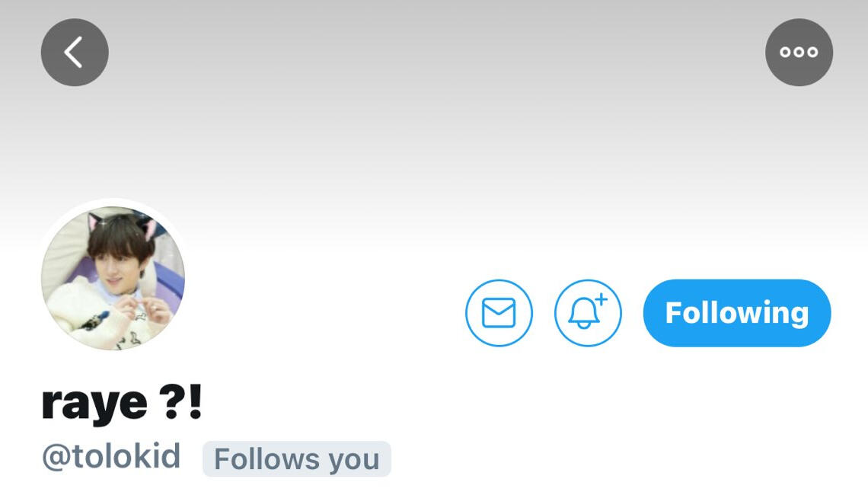868x495 pixels.
Task: Toggle the Following state for @tolokid
Action: (x=737, y=313)
